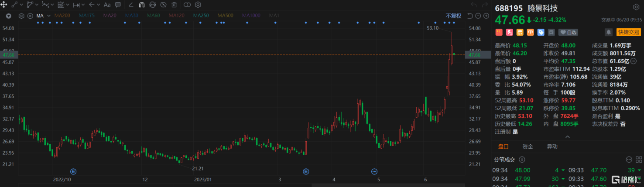Switch to the 资金 tab

pos(528,147)
